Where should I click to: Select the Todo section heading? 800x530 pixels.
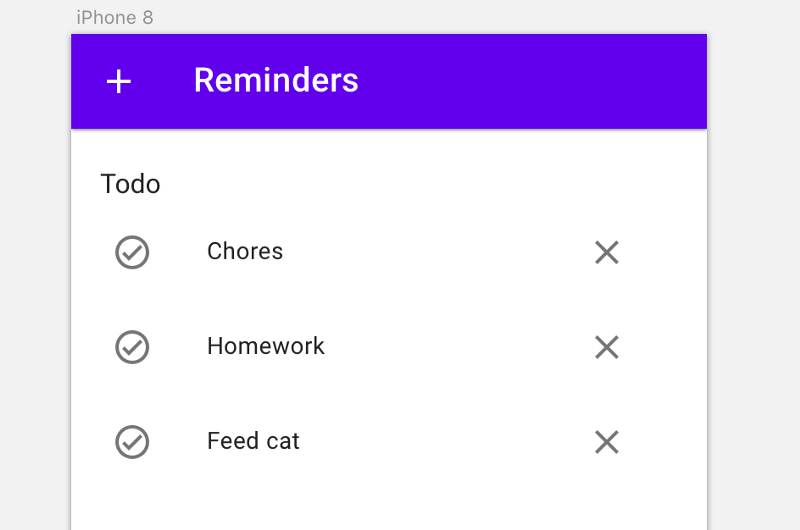131,184
